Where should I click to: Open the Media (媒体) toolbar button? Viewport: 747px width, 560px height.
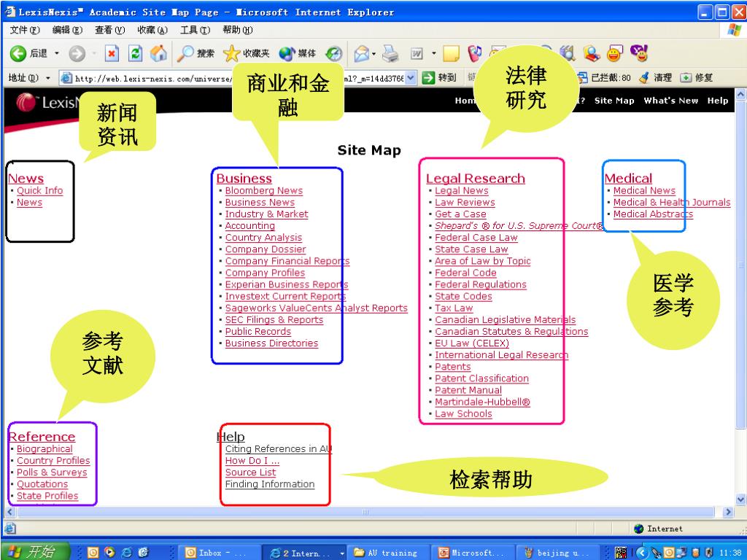pyautogui.click(x=298, y=53)
